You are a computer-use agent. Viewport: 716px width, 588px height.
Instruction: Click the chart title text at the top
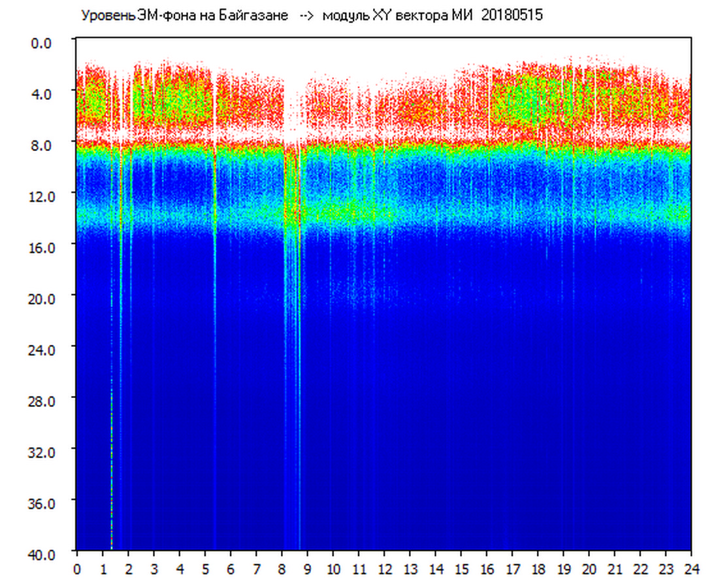click(311, 15)
